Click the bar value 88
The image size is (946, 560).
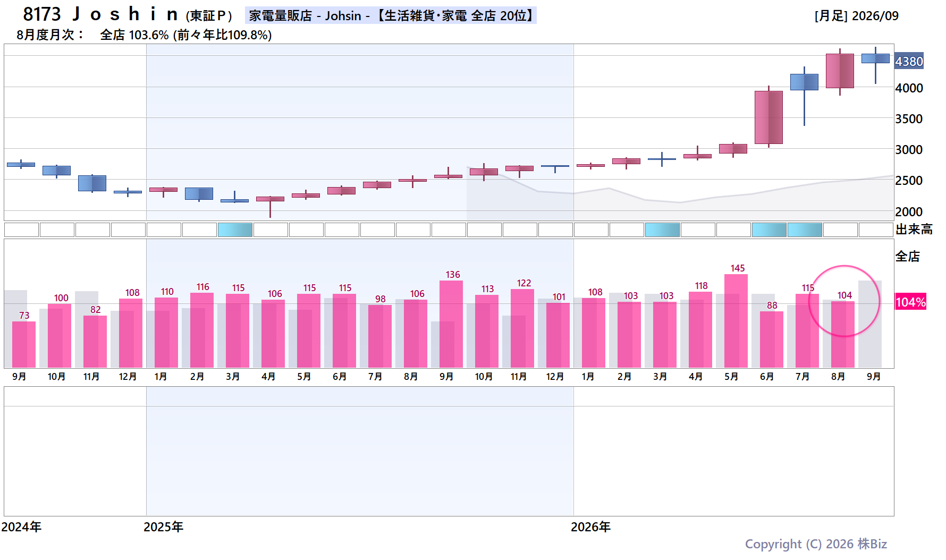coord(772,306)
